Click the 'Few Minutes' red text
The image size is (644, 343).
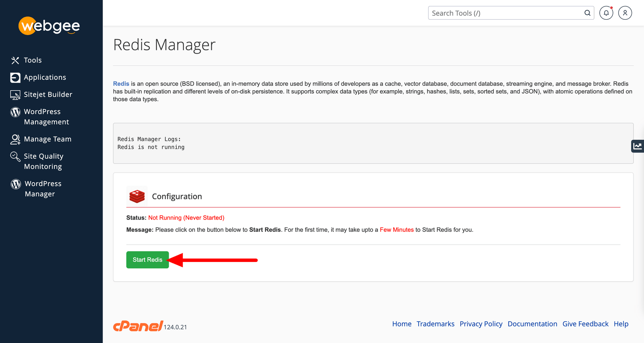[x=397, y=230]
